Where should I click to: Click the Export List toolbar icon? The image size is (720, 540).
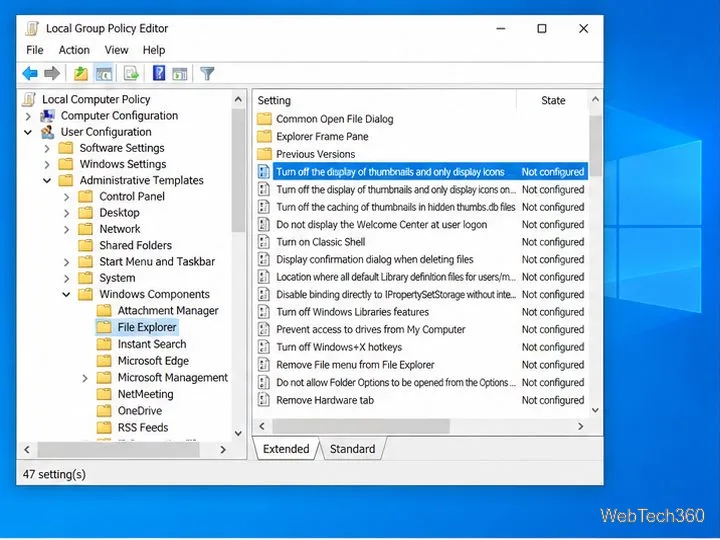(x=131, y=73)
